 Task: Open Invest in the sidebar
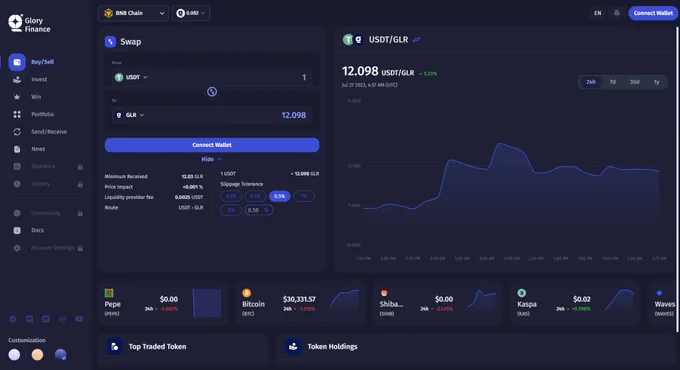pyautogui.click(x=39, y=79)
